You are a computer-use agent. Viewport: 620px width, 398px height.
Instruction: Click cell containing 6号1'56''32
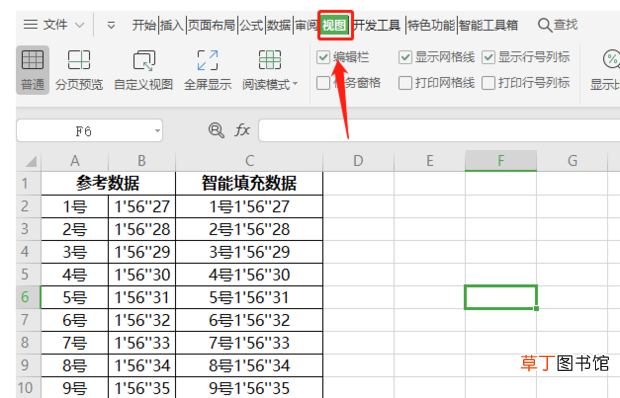coord(249,320)
